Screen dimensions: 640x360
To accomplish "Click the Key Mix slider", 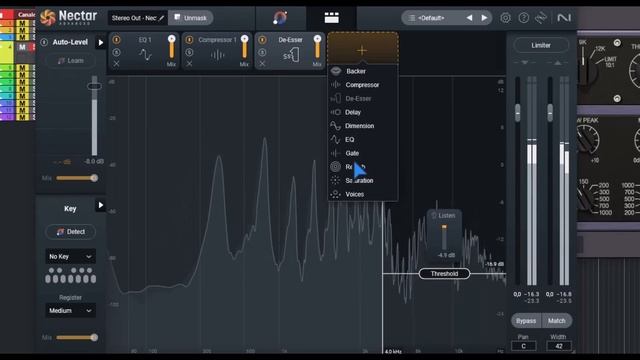I will (x=77, y=337).
